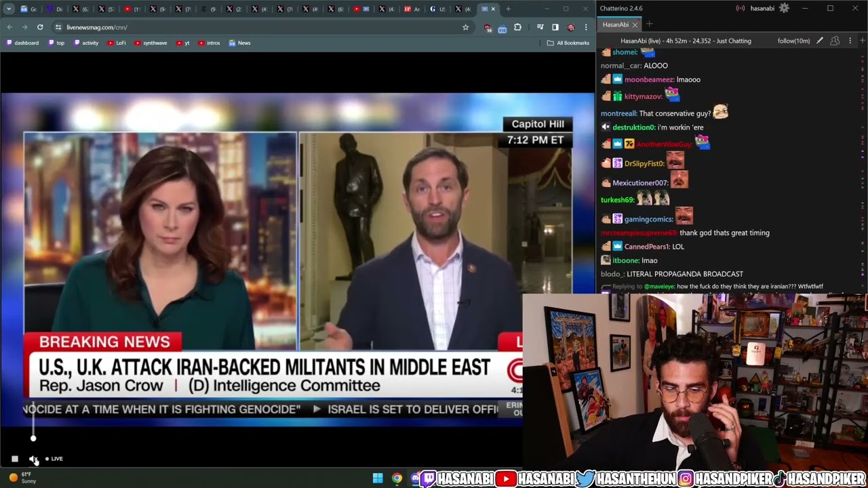Viewport: 868px width, 488px height.
Task: View site information icon in address bar
Action: pyautogui.click(x=58, y=27)
